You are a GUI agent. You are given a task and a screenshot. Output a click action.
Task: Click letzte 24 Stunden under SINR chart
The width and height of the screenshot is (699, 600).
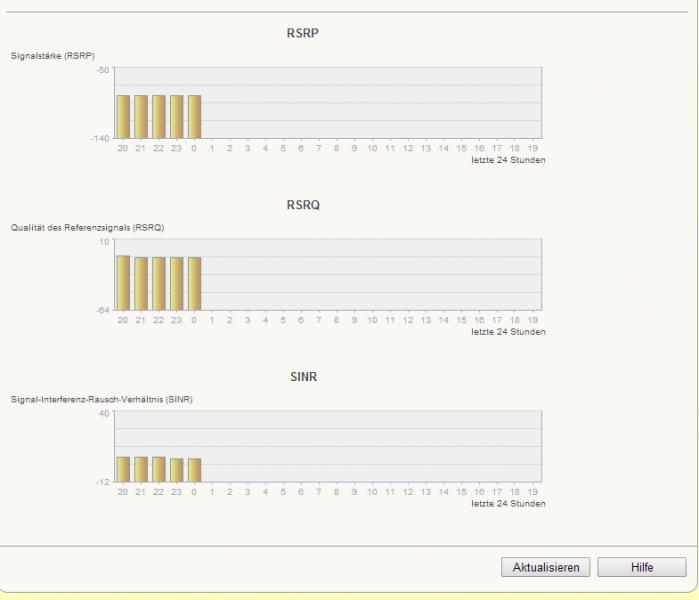coord(508,504)
